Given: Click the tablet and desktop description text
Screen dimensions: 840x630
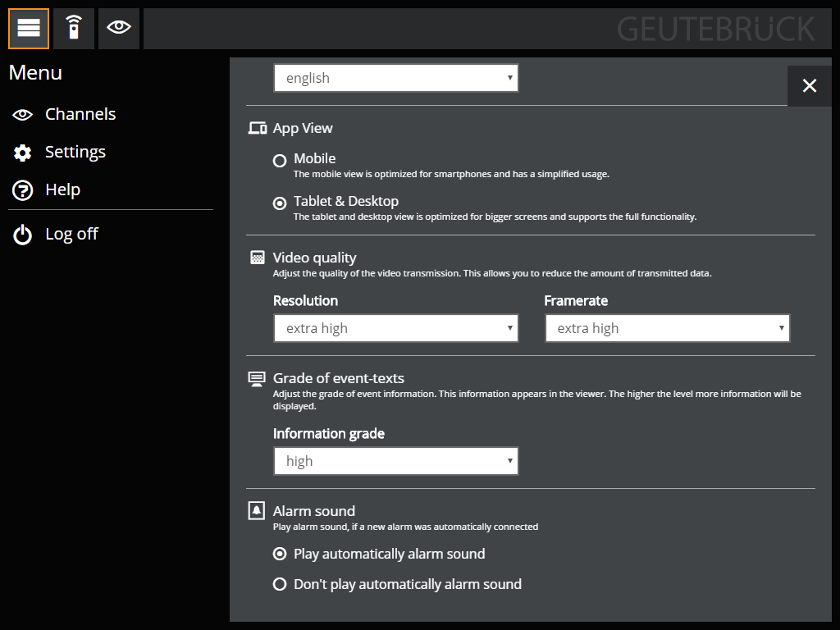Looking at the screenshot, I should pos(495,217).
